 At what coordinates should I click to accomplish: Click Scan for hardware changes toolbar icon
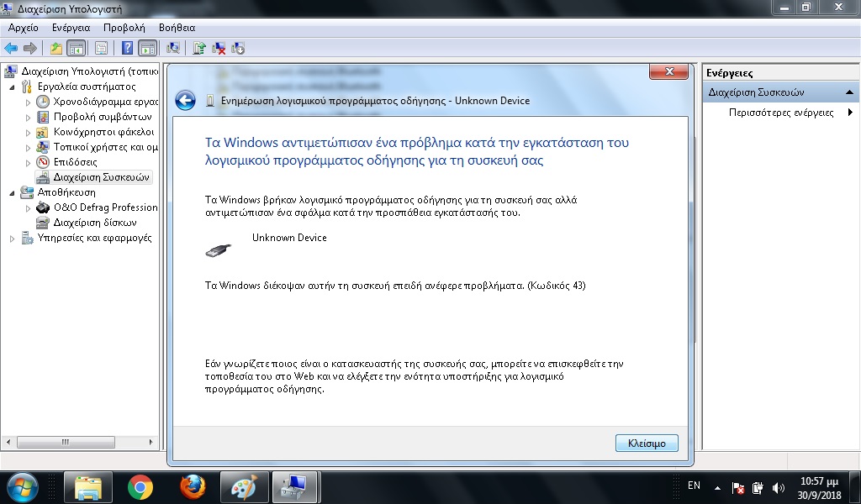(173, 48)
